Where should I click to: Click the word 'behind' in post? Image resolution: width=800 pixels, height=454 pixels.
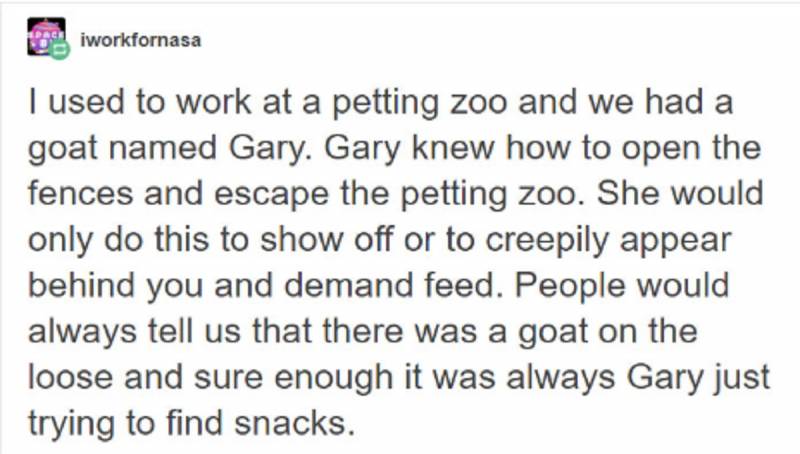(82, 285)
